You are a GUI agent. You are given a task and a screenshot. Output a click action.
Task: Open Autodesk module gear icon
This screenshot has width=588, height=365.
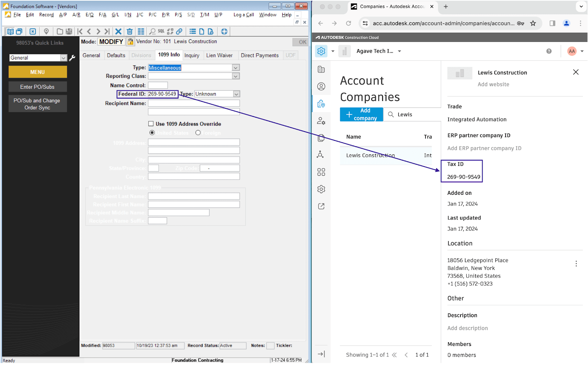click(321, 51)
